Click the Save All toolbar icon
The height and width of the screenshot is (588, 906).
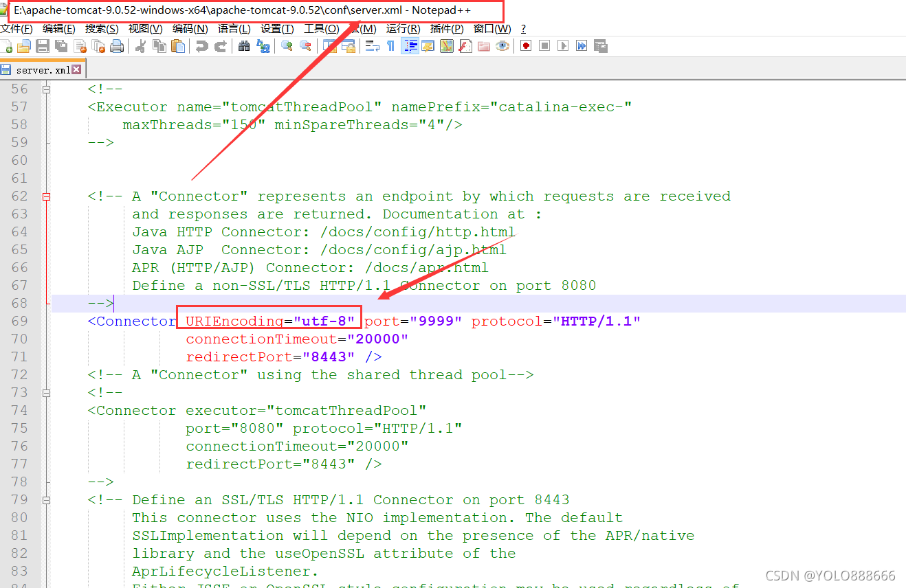[x=61, y=47]
